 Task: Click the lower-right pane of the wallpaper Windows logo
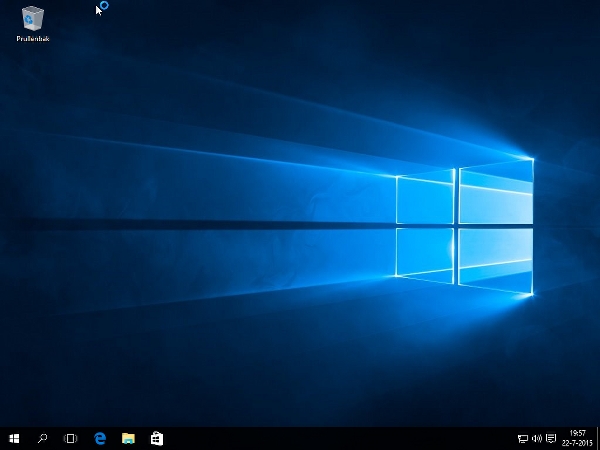point(495,259)
